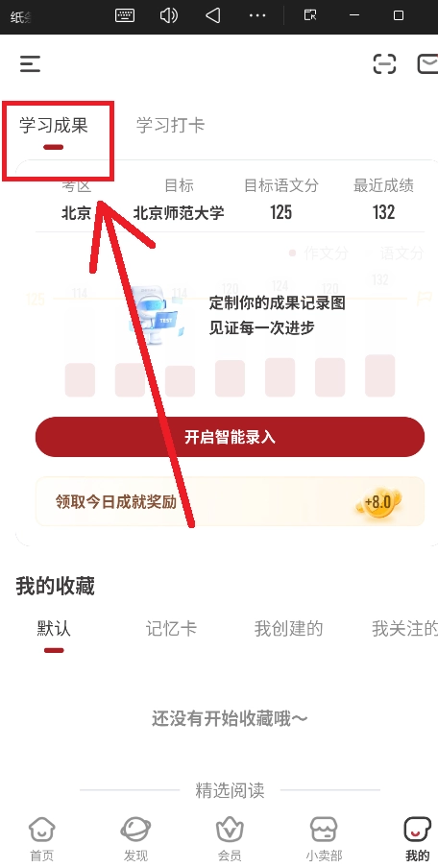Screen dimensions: 438x868
Task: Click the volume speaker icon
Action: 168,15
